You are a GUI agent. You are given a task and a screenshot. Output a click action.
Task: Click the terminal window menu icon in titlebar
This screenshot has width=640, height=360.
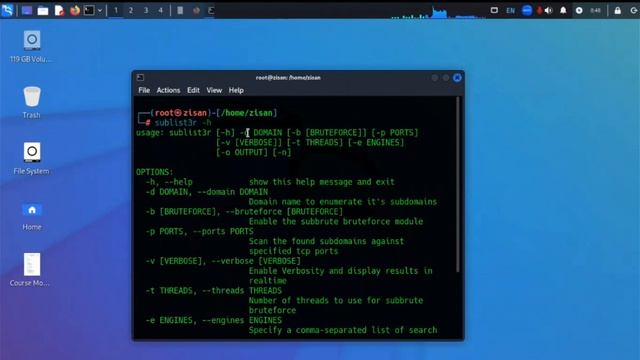140,77
